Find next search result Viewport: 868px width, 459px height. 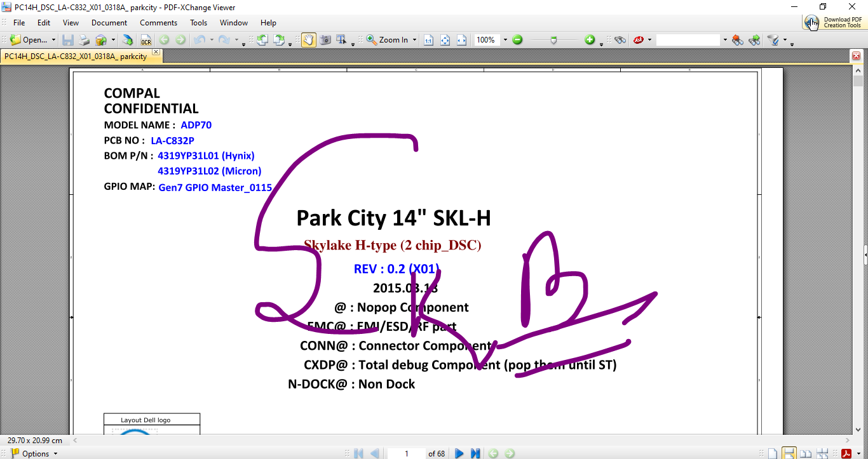tap(754, 40)
